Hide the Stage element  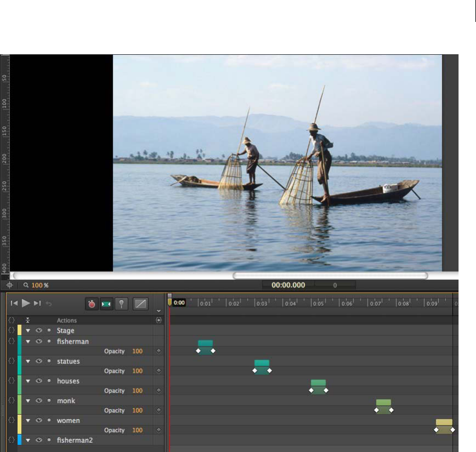pos(39,330)
